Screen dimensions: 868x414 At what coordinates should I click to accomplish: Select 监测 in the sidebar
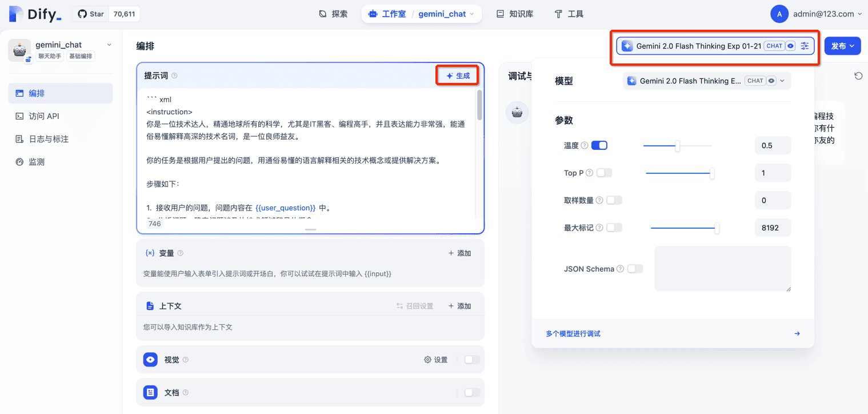tap(60, 162)
